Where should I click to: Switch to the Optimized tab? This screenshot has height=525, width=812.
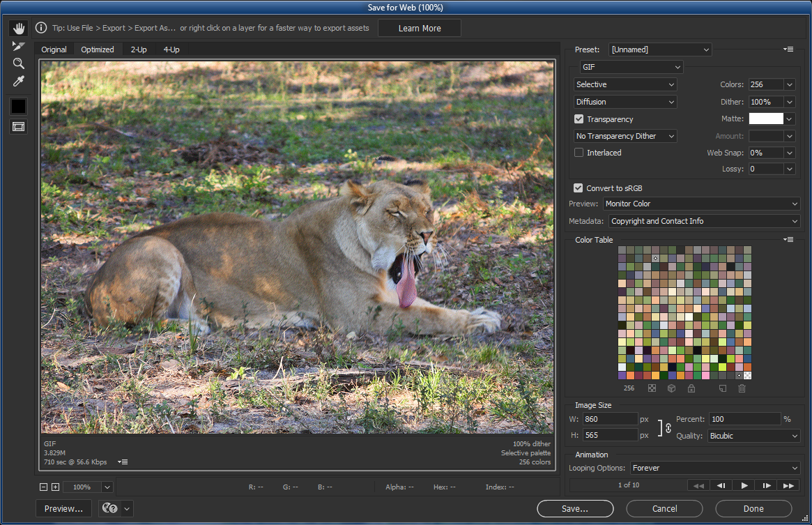click(x=98, y=50)
